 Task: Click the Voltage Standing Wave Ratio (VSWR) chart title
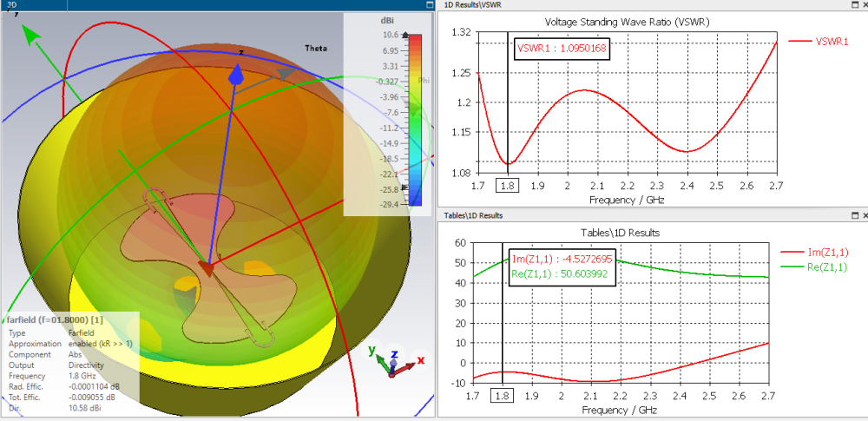(x=628, y=23)
